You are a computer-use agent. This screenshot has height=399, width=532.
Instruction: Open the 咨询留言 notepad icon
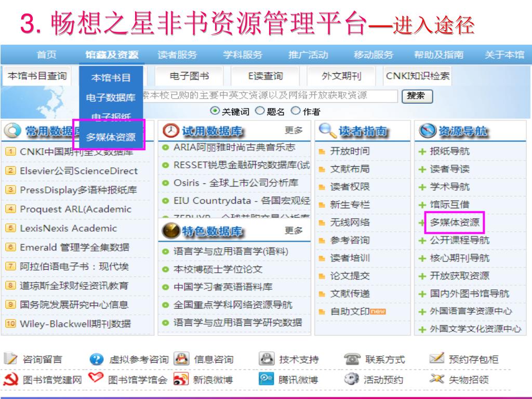10,358
